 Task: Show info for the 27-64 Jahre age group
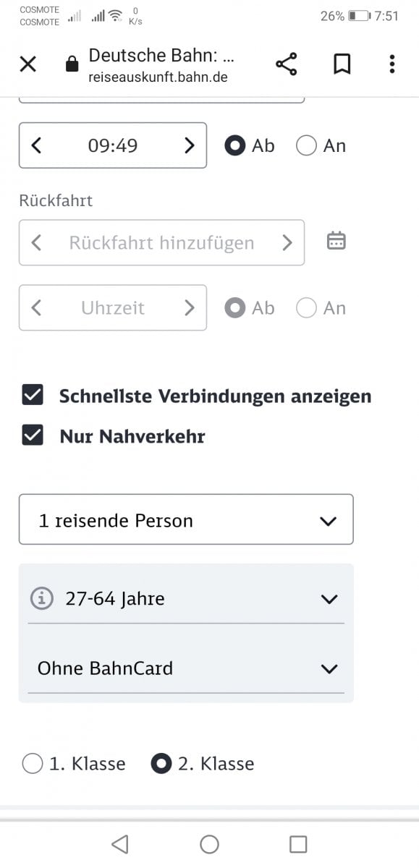[42, 599]
